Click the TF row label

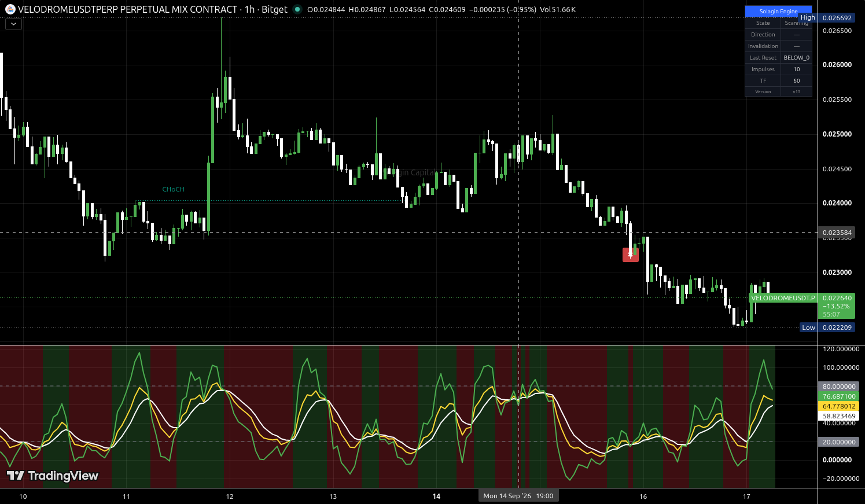763,81
